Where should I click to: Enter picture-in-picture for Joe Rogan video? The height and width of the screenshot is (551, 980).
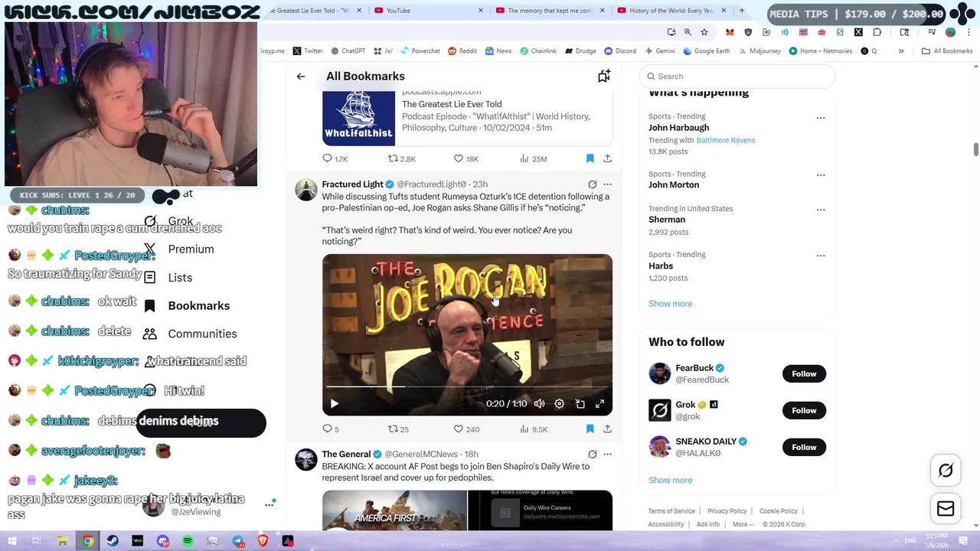coord(580,403)
